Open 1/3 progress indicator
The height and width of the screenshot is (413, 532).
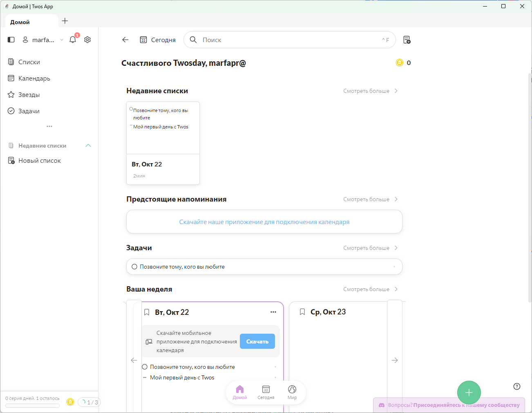[x=89, y=402]
